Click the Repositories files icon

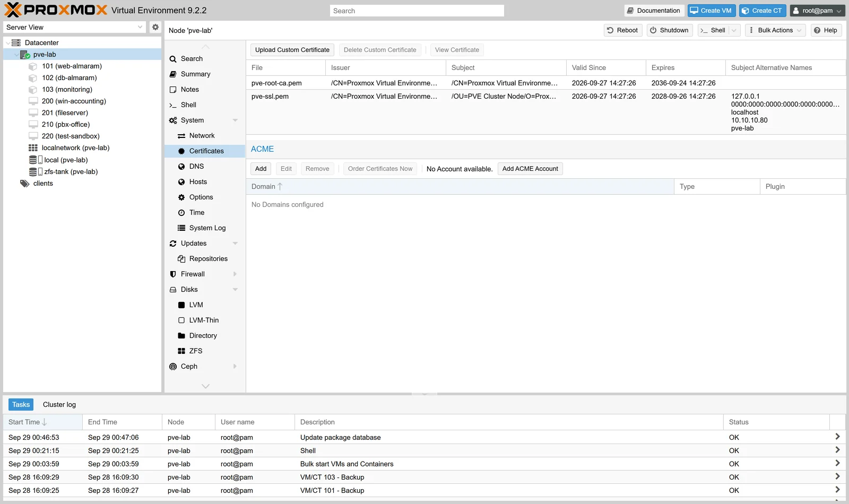click(x=181, y=259)
